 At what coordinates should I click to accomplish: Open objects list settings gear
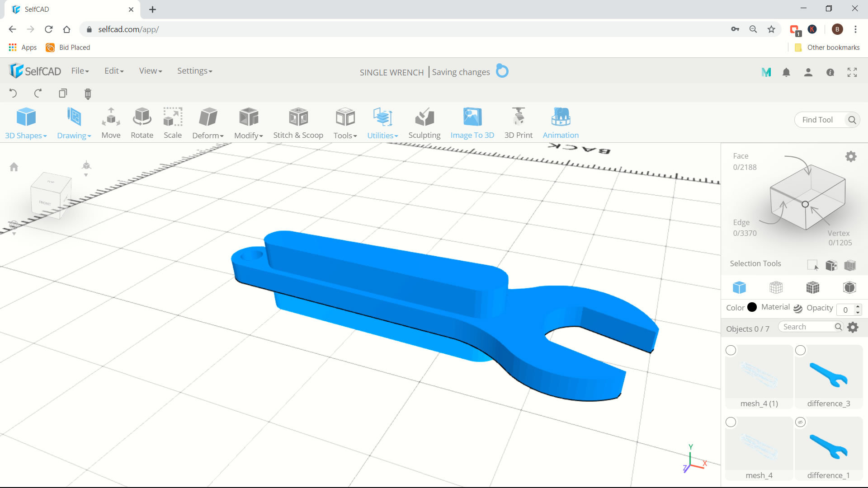pyautogui.click(x=853, y=327)
